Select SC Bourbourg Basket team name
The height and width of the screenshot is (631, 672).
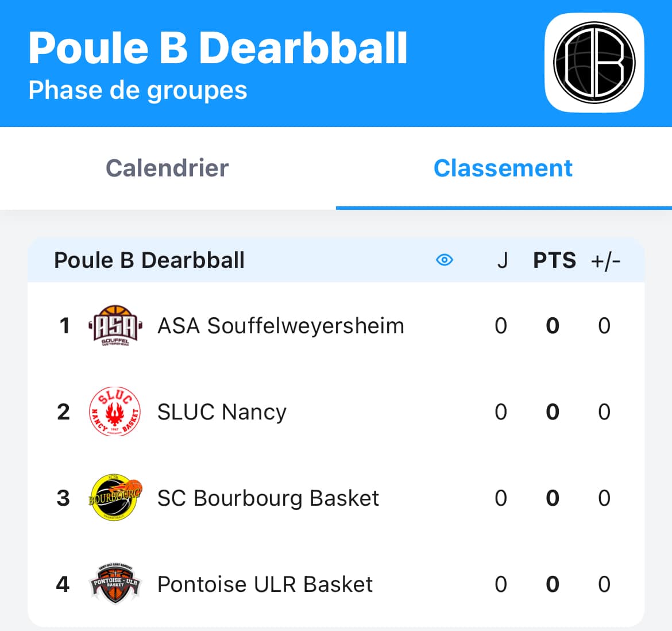[268, 498]
